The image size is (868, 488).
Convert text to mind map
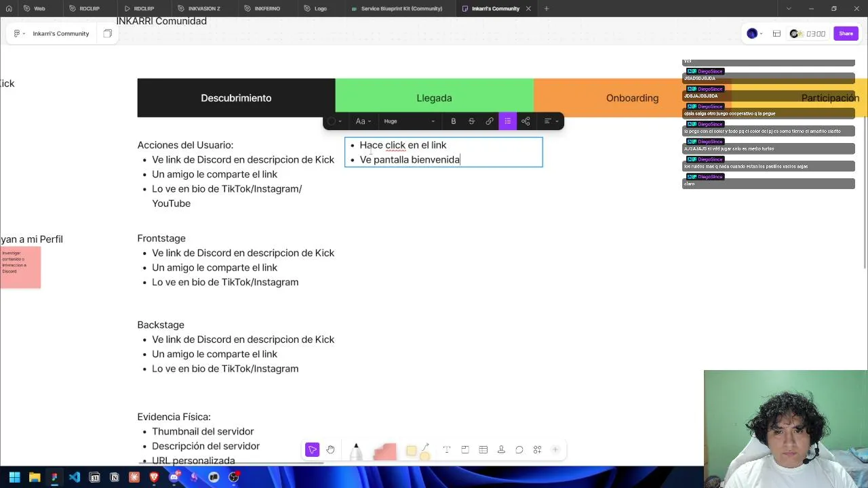(526, 121)
